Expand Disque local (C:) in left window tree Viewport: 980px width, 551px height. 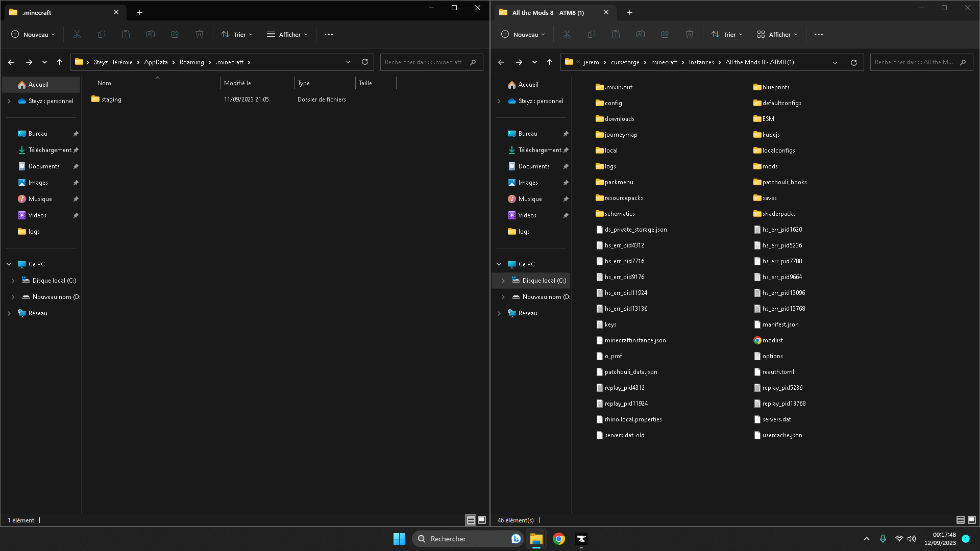(x=13, y=281)
